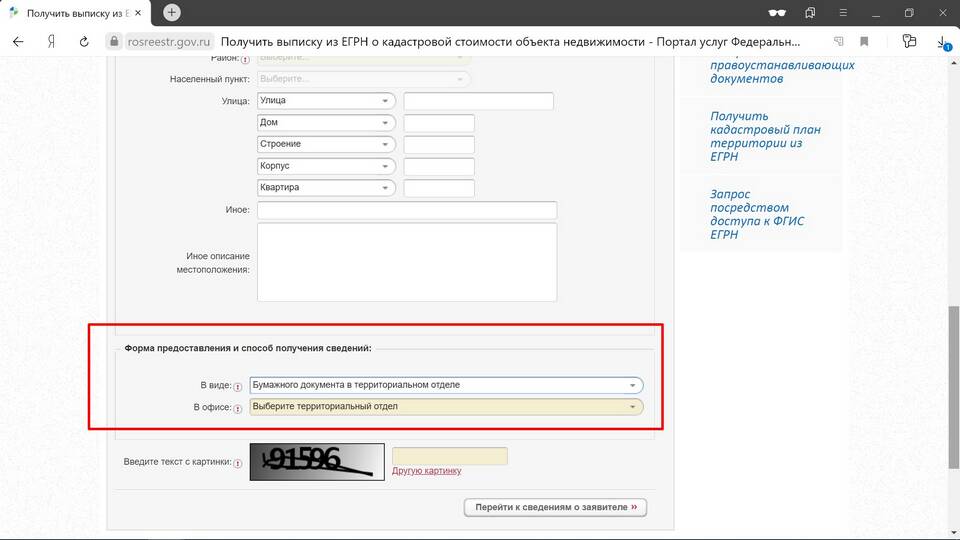Open the downloads arrow icon
Image resolution: width=960 pixels, height=540 pixels.
pos(942,42)
